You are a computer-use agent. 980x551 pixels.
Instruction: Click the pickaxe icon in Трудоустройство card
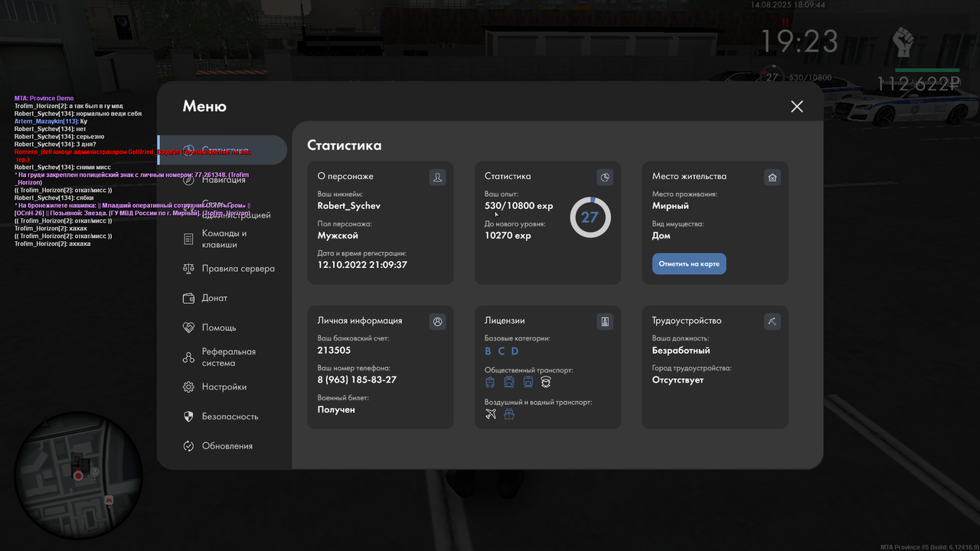[773, 321]
